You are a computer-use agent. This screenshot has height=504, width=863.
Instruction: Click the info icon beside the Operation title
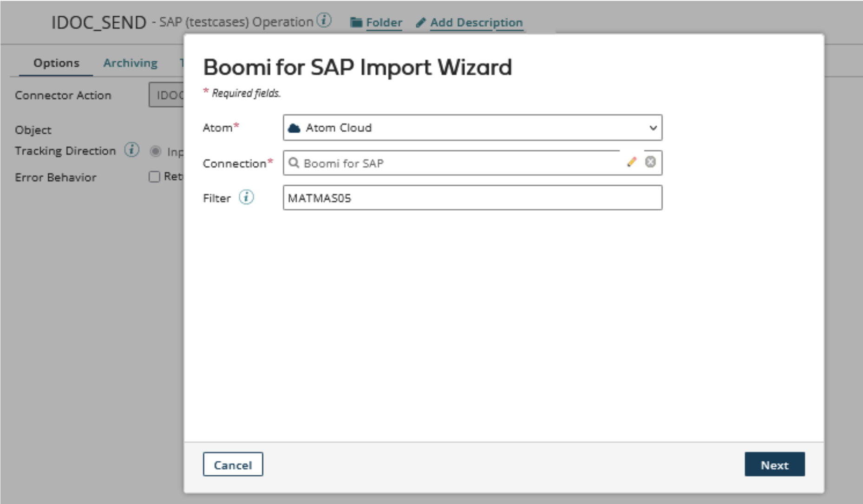(324, 20)
